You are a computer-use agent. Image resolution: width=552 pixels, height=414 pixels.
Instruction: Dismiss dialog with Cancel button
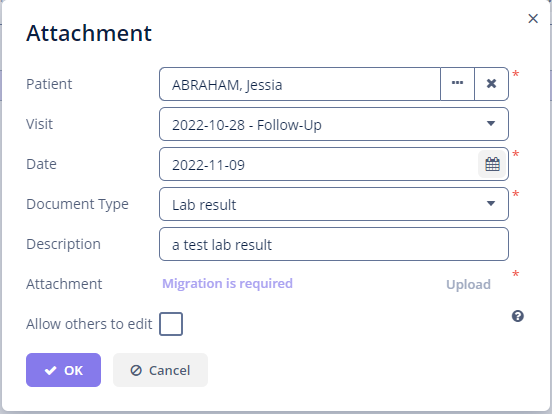click(x=161, y=370)
